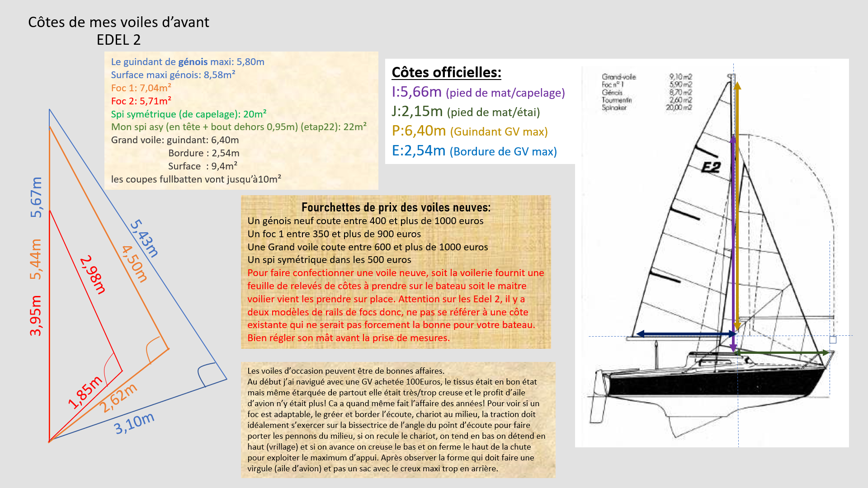868x488 pixels.
Task: Click the 'Bordure : 2,54m' line
Action: [204, 153]
